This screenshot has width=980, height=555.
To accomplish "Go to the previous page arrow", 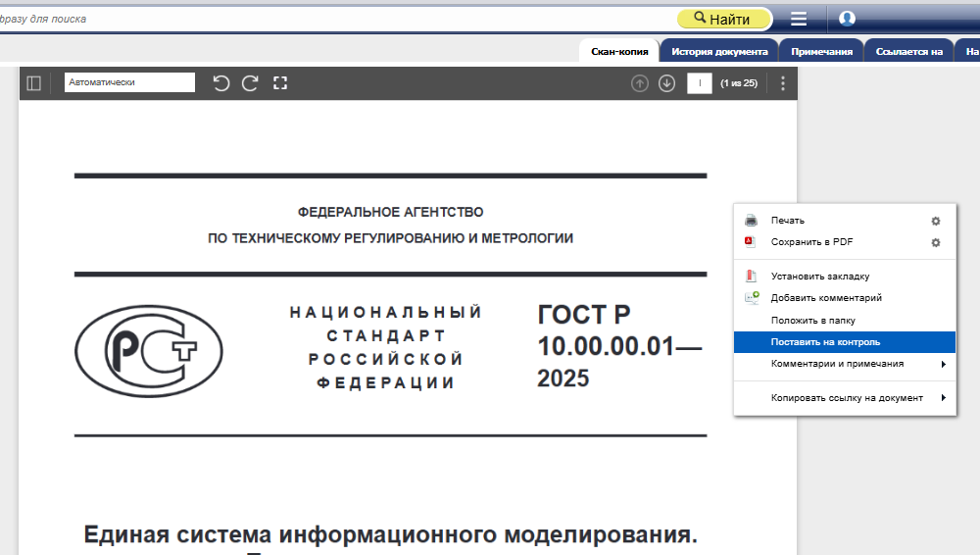I will [639, 83].
